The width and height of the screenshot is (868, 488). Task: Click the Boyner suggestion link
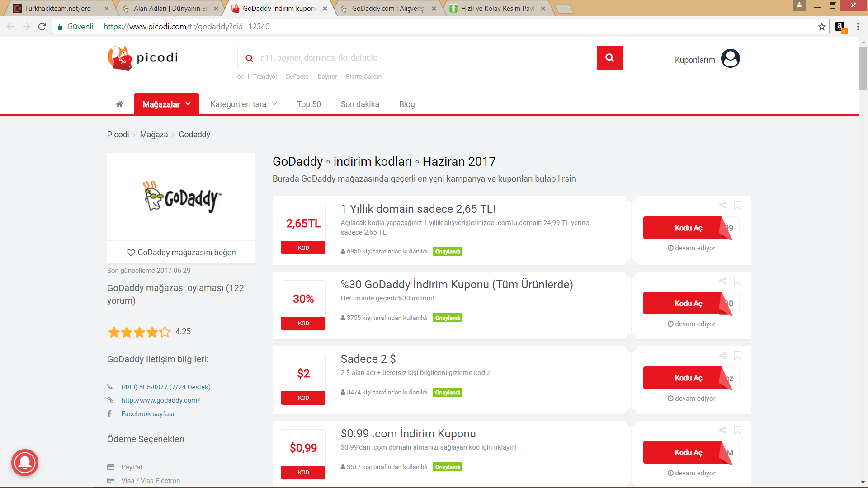point(327,77)
